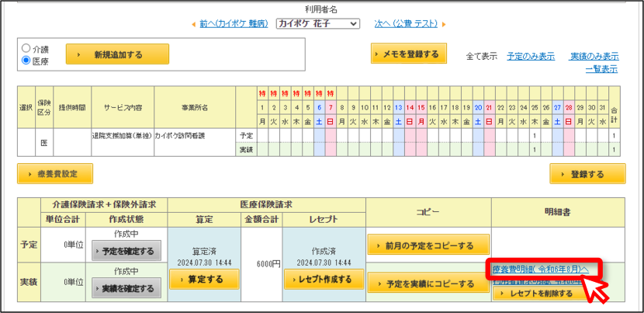Switch to 一覧表示 list view
The height and width of the screenshot is (313, 644).
point(601,69)
